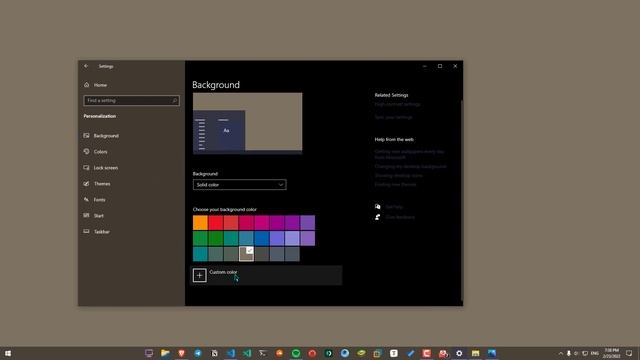Click the Find a setting search box

tap(131, 100)
